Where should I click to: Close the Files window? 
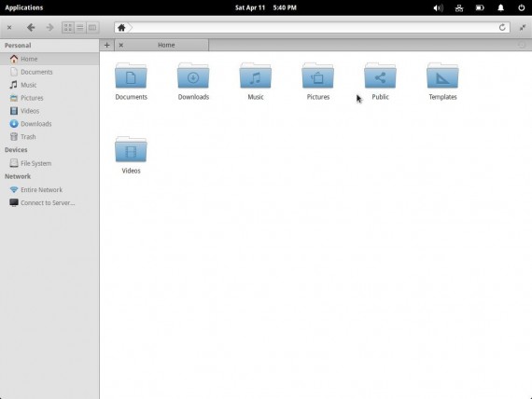pos(9,27)
